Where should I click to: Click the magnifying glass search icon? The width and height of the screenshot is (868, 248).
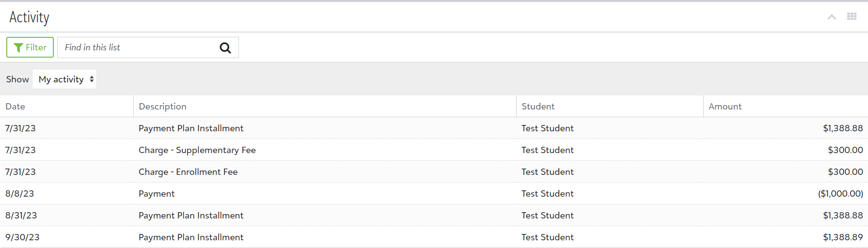(x=225, y=47)
